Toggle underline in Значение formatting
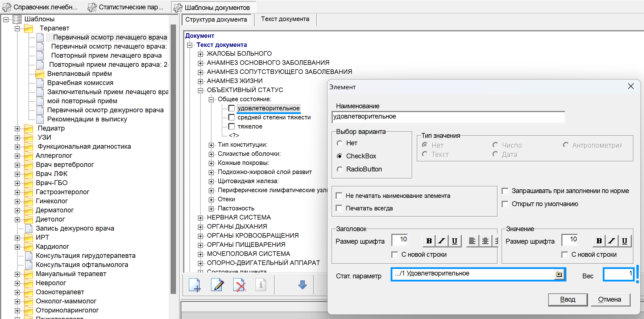The width and height of the screenshot is (644, 319). [624, 241]
